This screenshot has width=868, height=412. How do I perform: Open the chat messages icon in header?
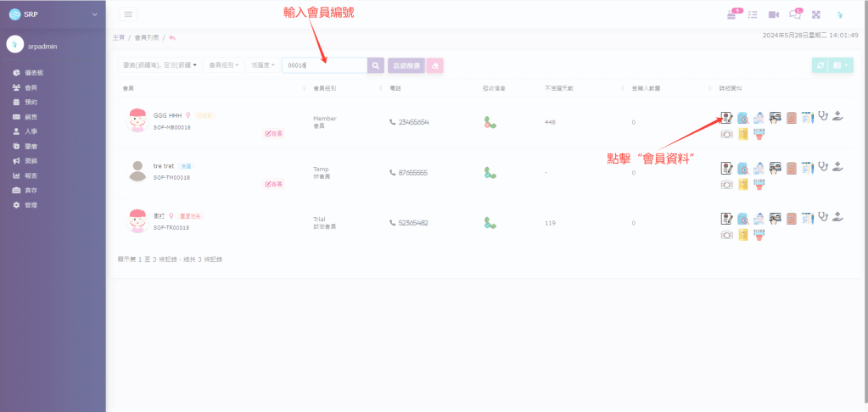(x=795, y=14)
